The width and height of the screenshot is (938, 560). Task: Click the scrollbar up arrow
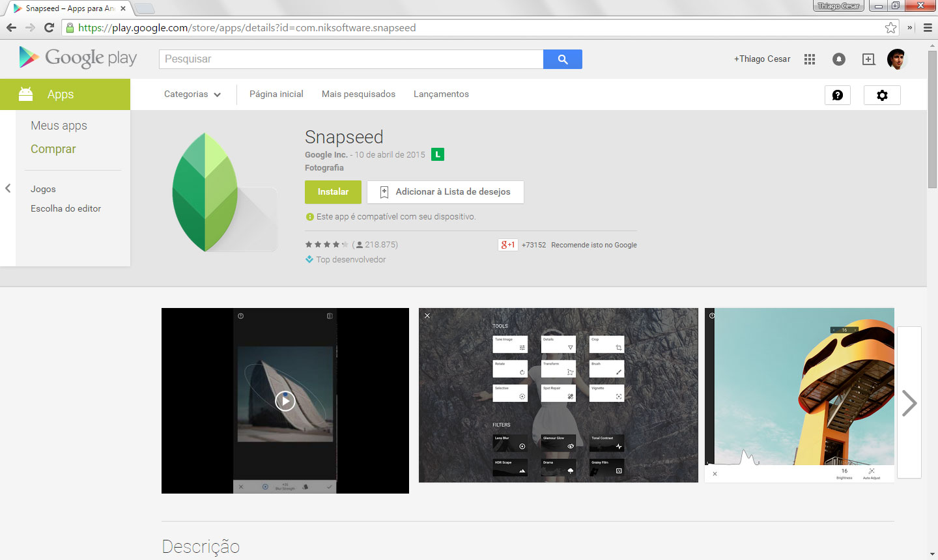pyautogui.click(x=932, y=45)
